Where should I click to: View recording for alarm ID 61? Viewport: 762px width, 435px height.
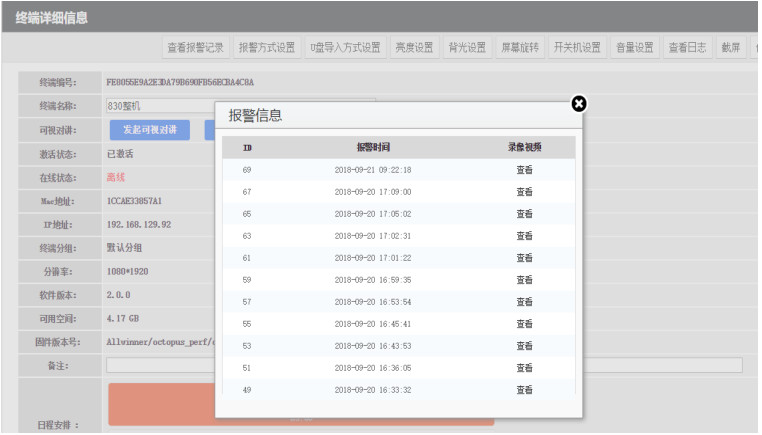(524, 258)
